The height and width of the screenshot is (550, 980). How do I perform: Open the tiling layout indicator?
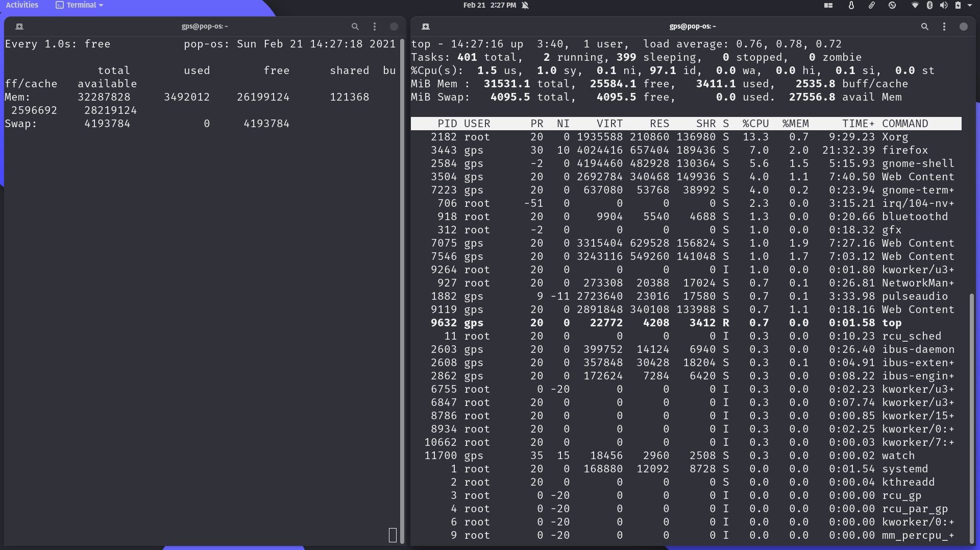pyautogui.click(x=828, y=6)
